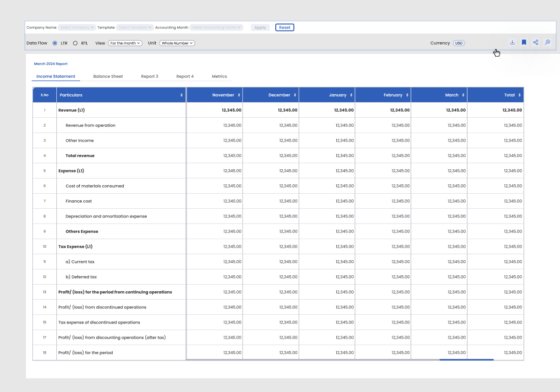Viewport: 560px width, 392px height.
Task: Click 'Revenue from operation' row
Action: tap(91, 125)
